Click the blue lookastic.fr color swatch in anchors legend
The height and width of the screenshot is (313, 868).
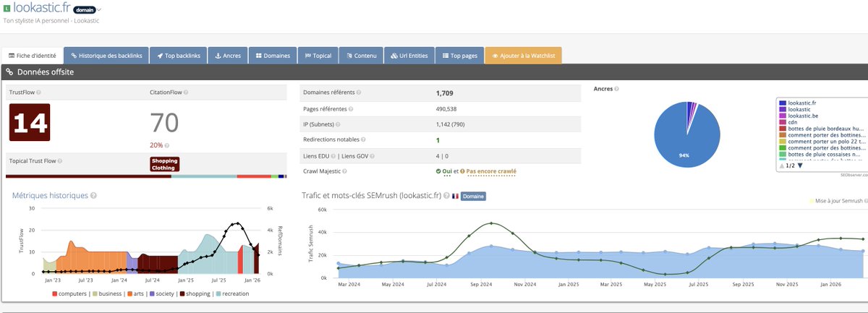pyautogui.click(x=783, y=104)
